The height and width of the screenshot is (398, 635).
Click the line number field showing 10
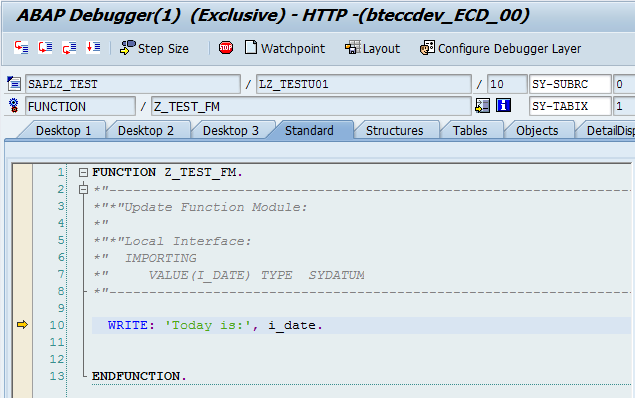pos(507,84)
